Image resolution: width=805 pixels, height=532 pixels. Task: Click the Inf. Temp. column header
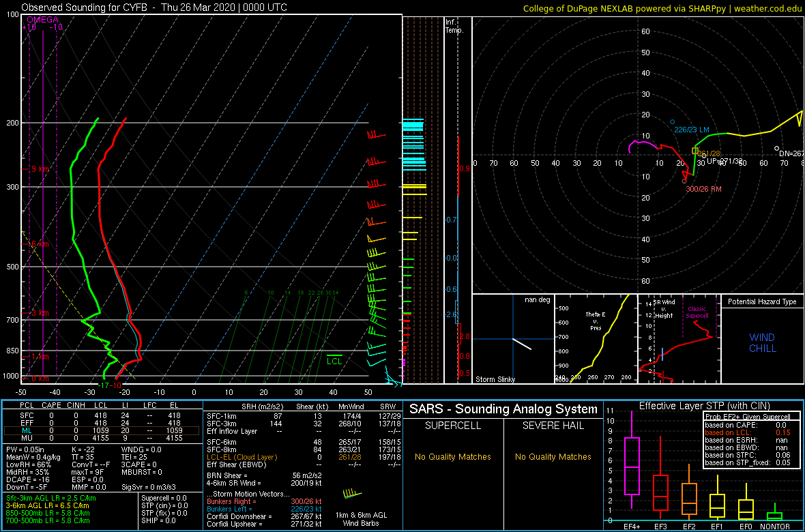(x=454, y=26)
